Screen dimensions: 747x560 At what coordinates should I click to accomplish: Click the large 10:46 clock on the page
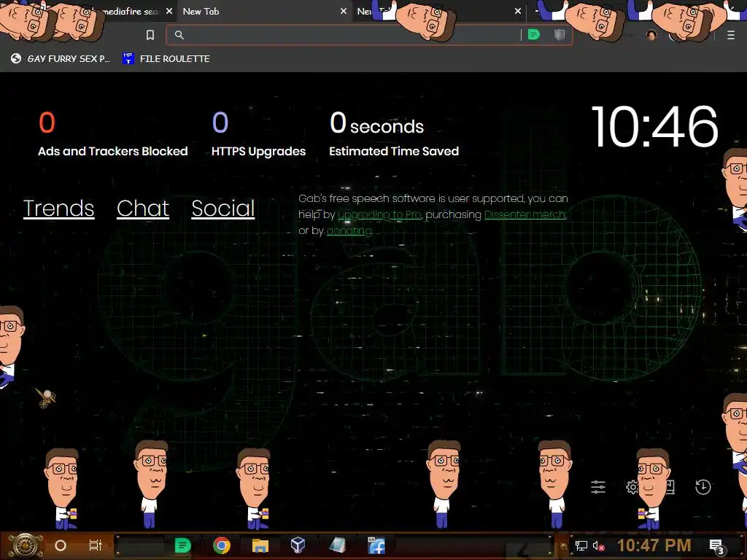pyautogui.click(x=654, y=127)
